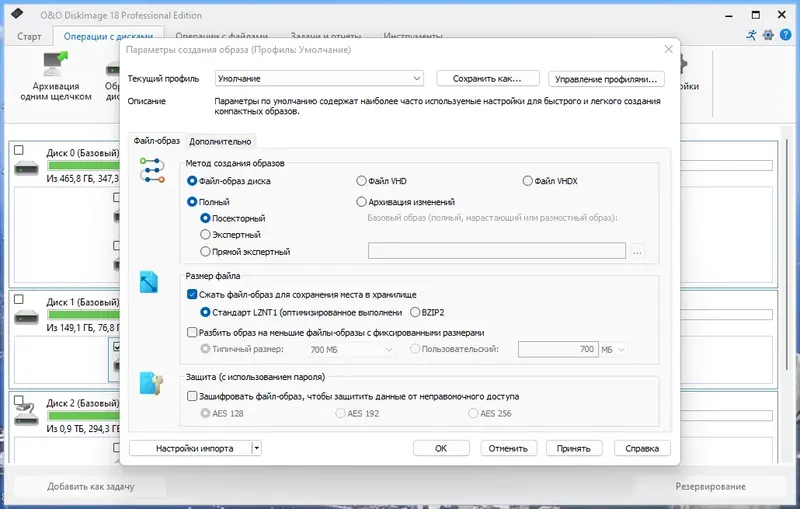The width and height of the screenshot is (800, 509).
Task: Click Добавить как задачу button
Action: click(90, 487)
